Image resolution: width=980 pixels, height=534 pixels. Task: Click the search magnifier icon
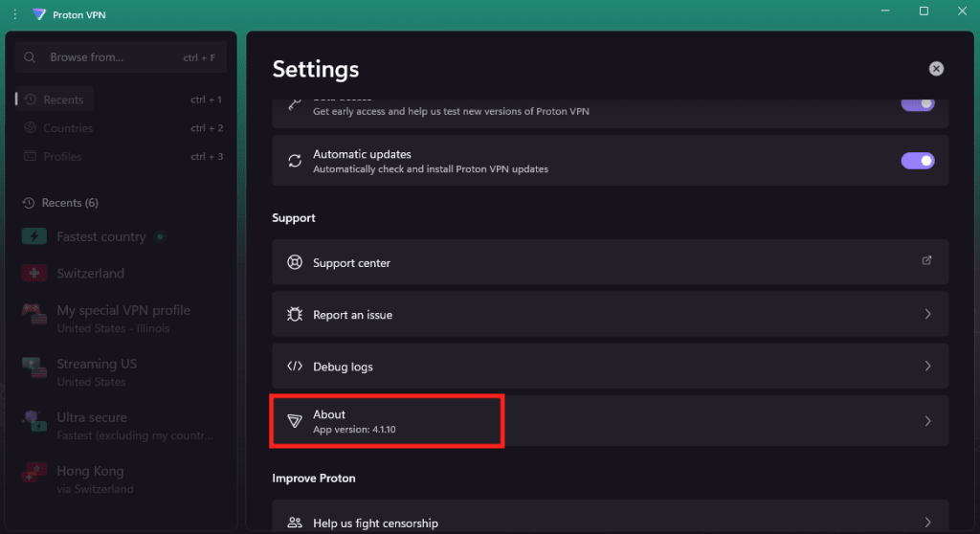click(x=30, y=57)
